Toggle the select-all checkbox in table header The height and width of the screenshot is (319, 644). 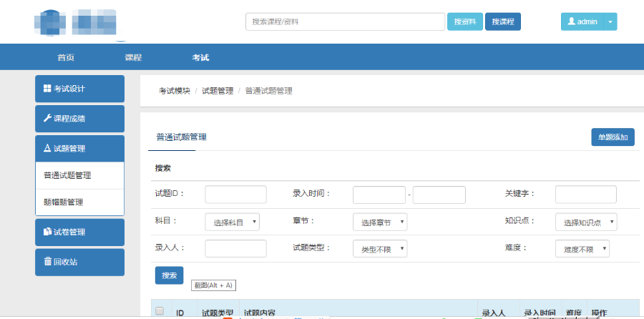160,311
